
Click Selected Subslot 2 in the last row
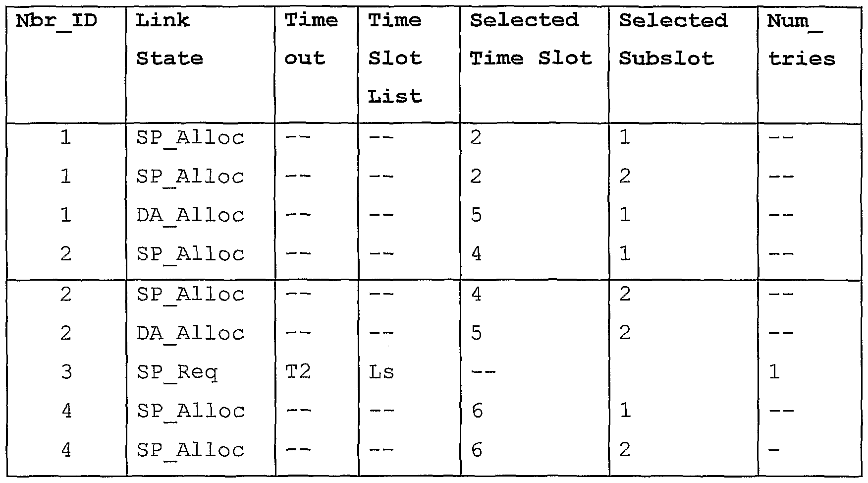point(625,450)
